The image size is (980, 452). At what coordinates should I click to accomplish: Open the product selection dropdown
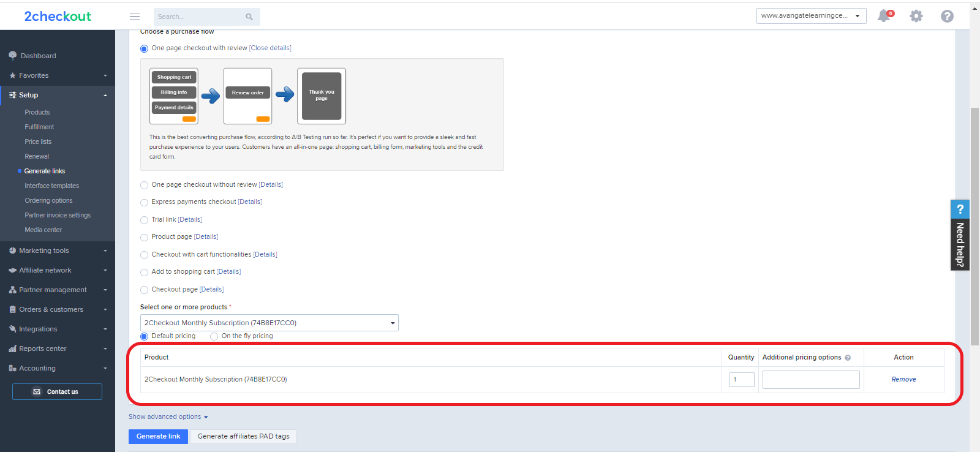(x=269, y=323)
